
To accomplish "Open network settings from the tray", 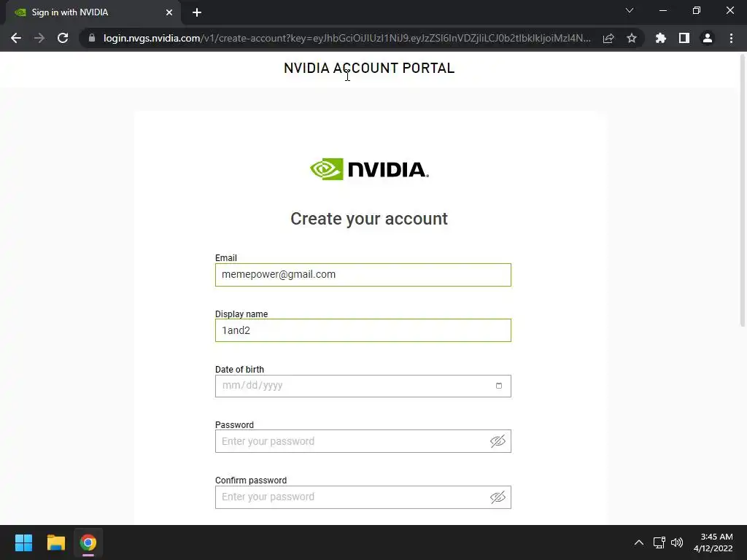I will [x=659, y=542].
